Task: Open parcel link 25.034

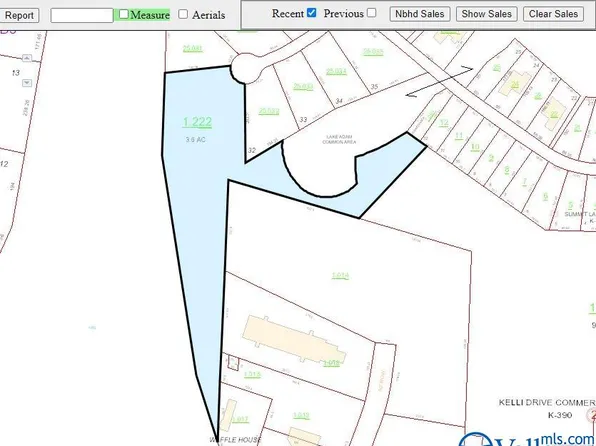Action: pos(336,71)
